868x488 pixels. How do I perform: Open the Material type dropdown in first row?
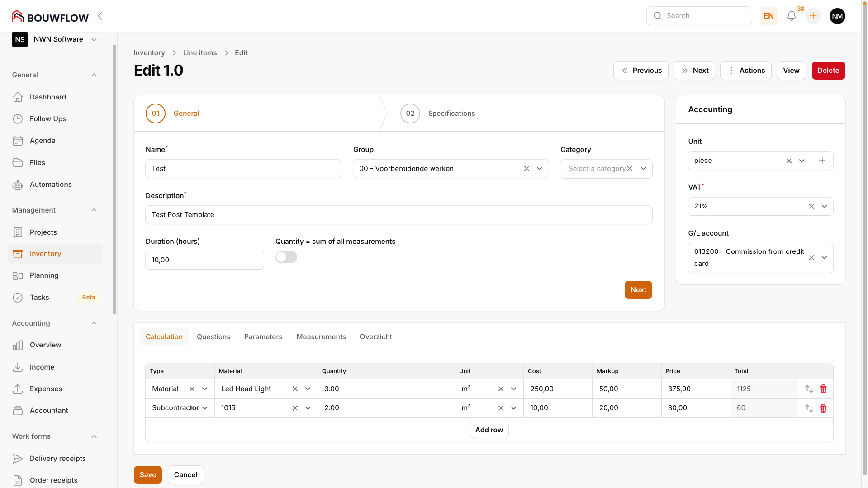(x=204, y=389)
